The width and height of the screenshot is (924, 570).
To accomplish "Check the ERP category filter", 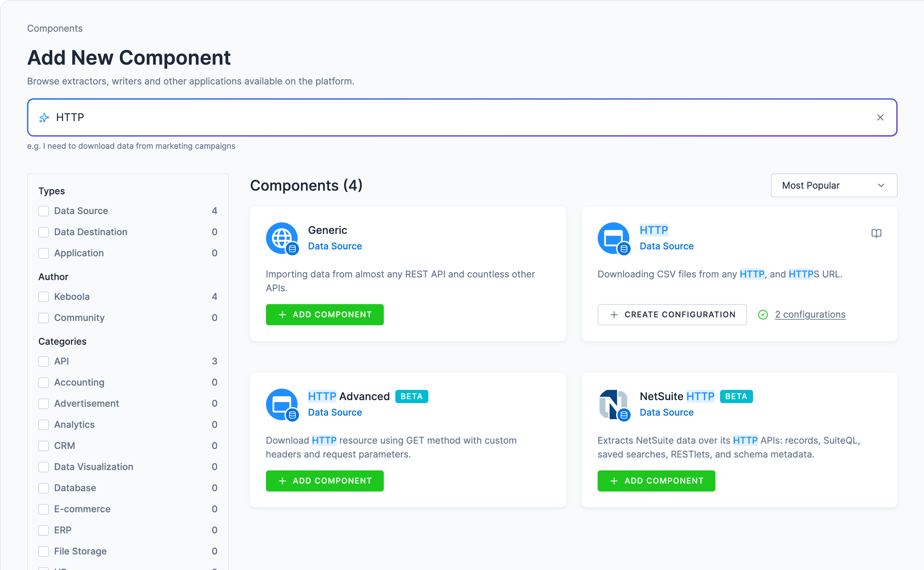I will [x=44, y=530].
